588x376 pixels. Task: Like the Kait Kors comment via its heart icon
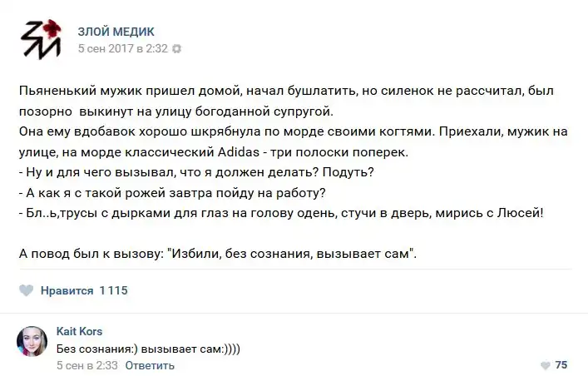click(x=545, y=365)
